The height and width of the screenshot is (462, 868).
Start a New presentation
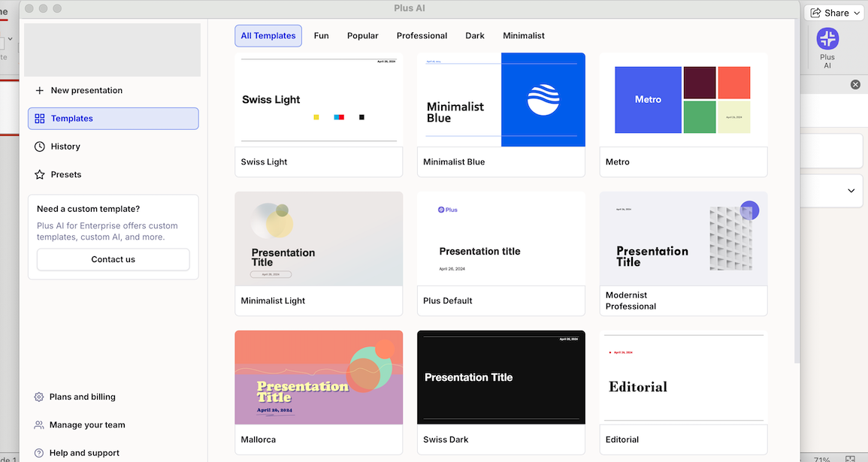pos(113,90)
